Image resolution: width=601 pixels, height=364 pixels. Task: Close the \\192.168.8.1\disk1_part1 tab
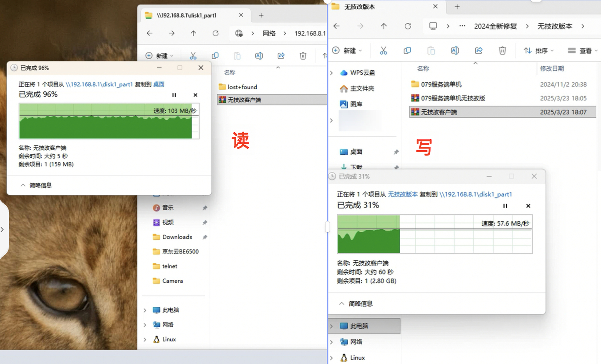click(241, 15)
